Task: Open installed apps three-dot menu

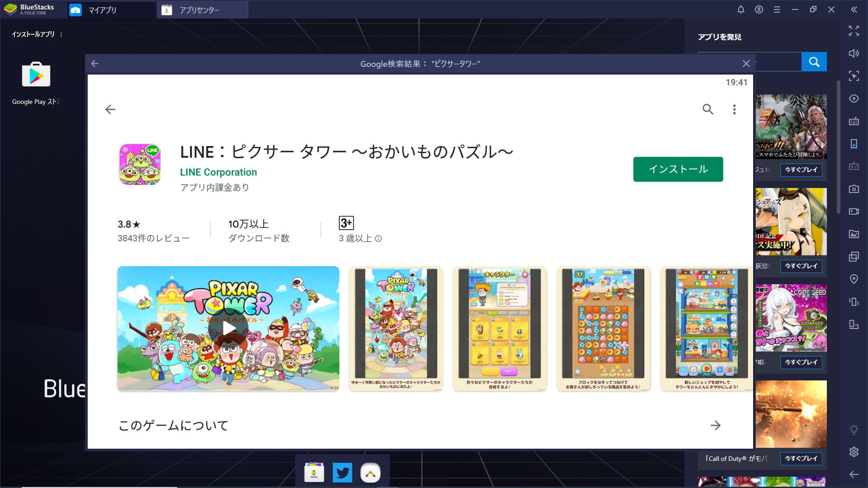Action: [x=61, y=34]
